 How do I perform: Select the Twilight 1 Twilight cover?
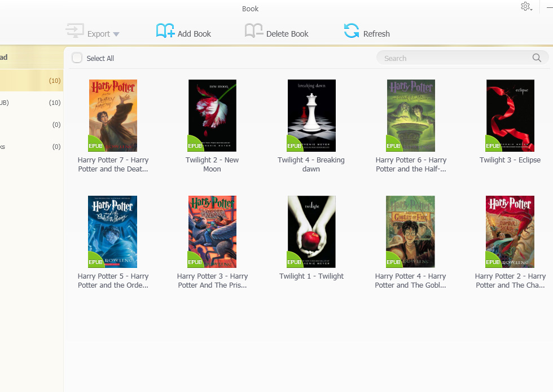click(311, 232)
